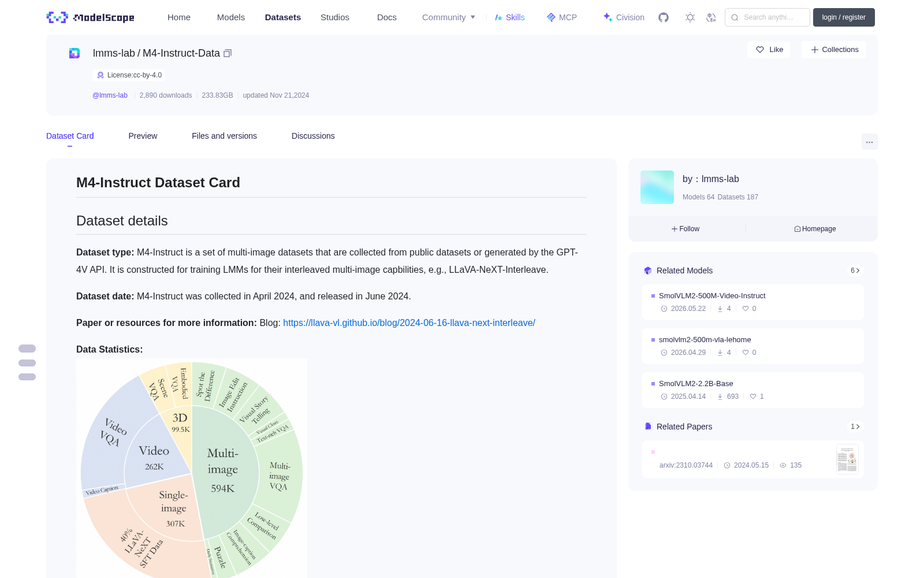The image size is (924, 578).
Task: Open the SmolVLM2-2.2B-Base model
Action: 696,384
